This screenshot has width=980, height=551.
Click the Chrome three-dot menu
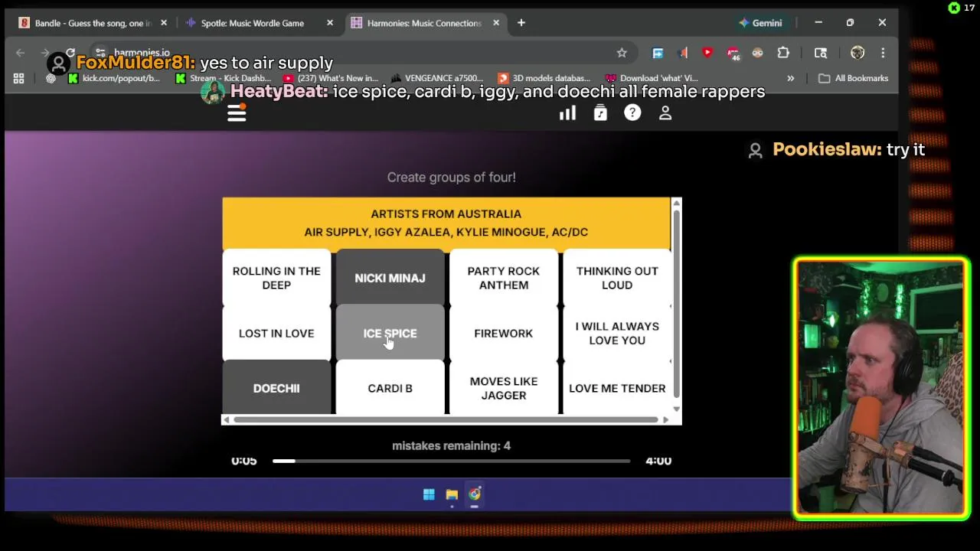(883, 53)
